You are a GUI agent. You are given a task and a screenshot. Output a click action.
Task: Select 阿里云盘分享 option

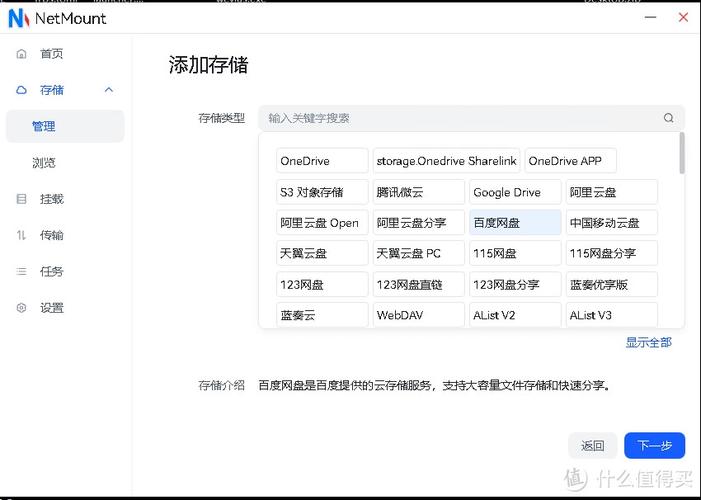(419, 223)
